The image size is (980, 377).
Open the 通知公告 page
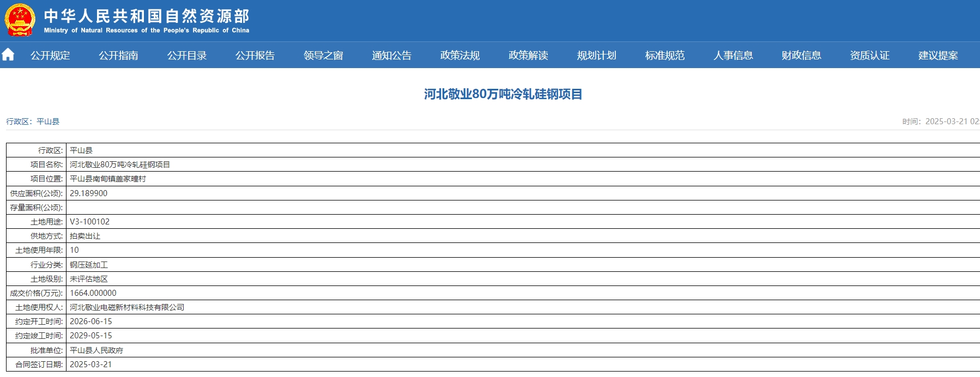point(391,56)
